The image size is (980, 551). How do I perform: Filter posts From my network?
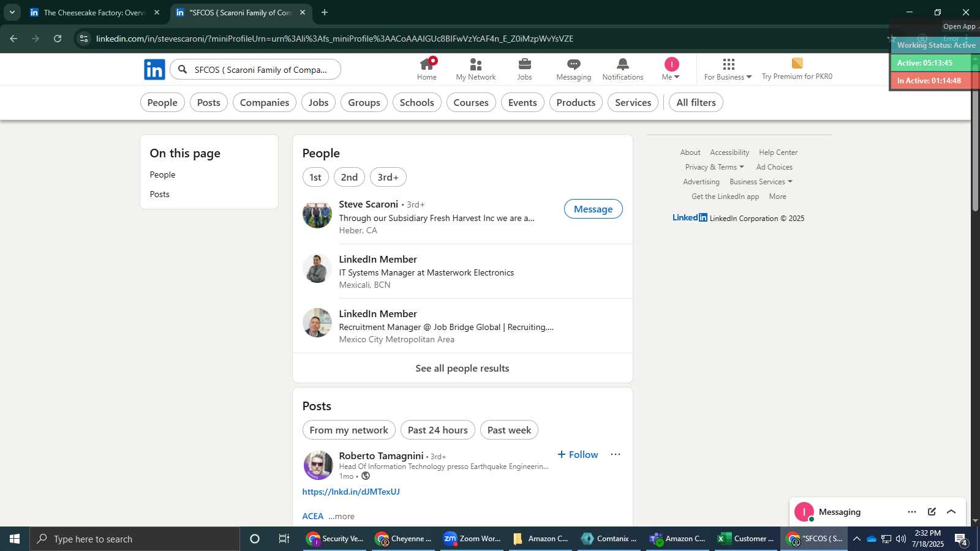coord(349,430)
